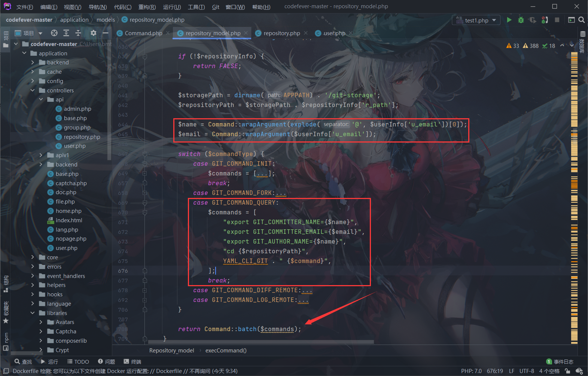
Task: Expand the helpers folder
Action: tap(33, 285)
